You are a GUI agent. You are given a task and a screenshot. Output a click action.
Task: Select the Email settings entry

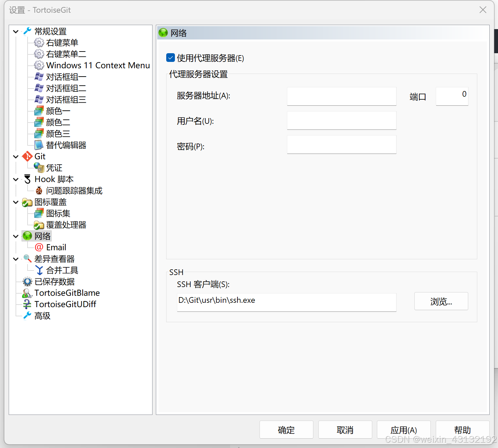pyautogui.click(x=56, y=247)
